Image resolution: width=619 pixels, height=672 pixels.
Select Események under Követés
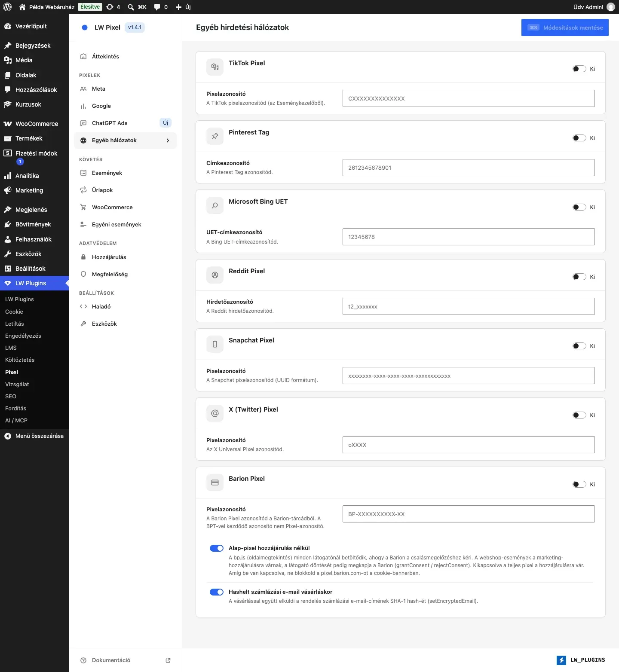pos(126,173)
